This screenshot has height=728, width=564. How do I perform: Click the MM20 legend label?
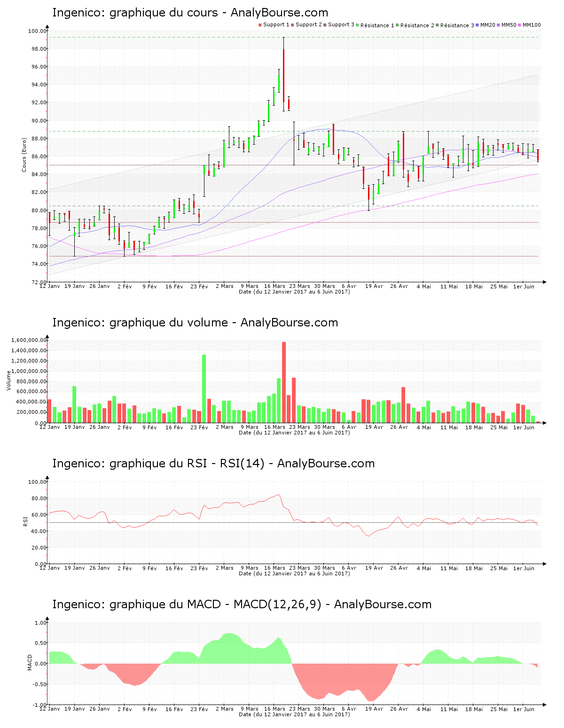488,25
